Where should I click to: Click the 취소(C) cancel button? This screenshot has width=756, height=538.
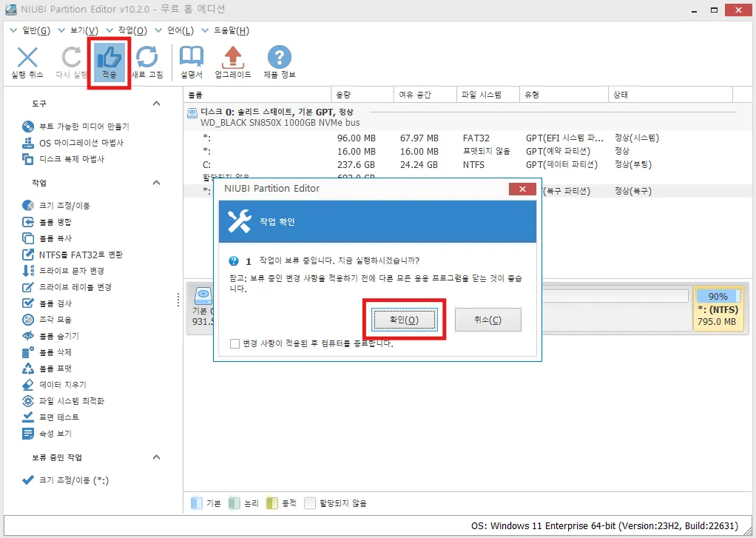click(488, 320)
